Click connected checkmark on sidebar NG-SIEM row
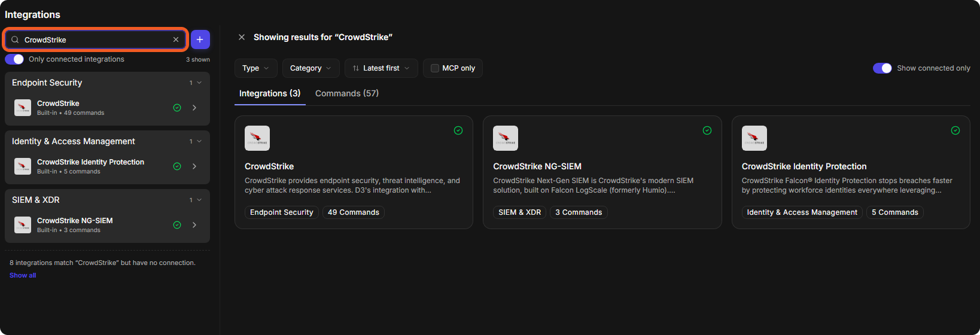The height and width of the screenshot is (335, 980). [177, 225]
